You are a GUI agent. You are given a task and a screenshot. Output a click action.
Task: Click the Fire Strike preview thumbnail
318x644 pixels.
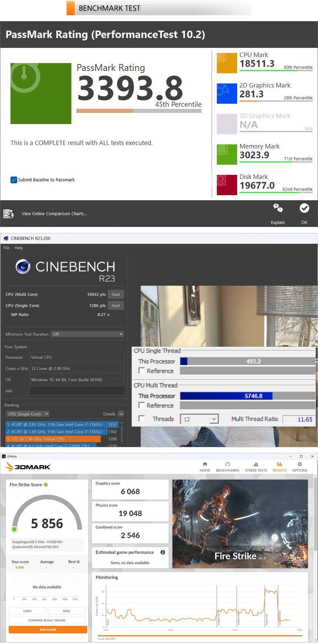pos(240,524)
